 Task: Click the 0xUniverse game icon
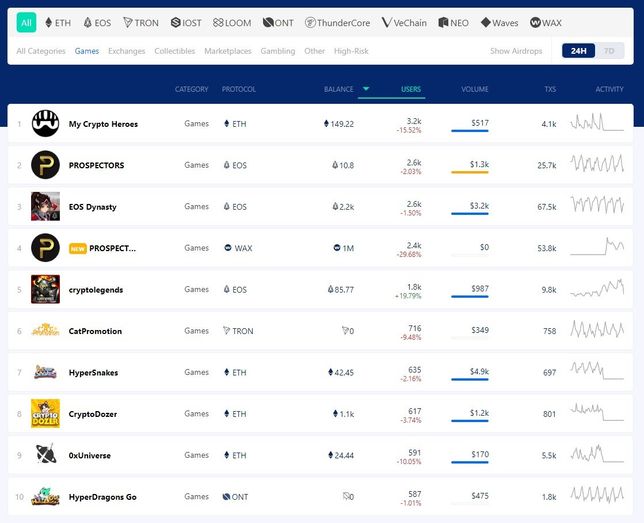click(x=45, y=455)
